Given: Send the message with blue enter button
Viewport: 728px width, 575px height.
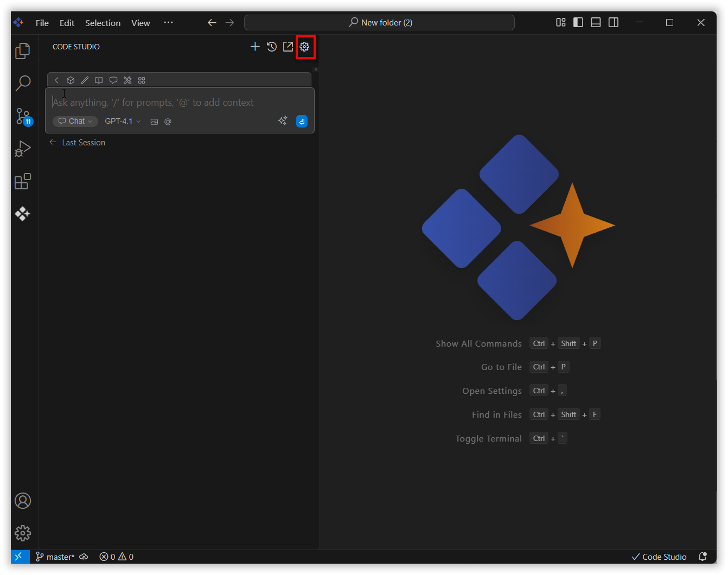Looking at the screenshot, I should [x=302, y=122].
